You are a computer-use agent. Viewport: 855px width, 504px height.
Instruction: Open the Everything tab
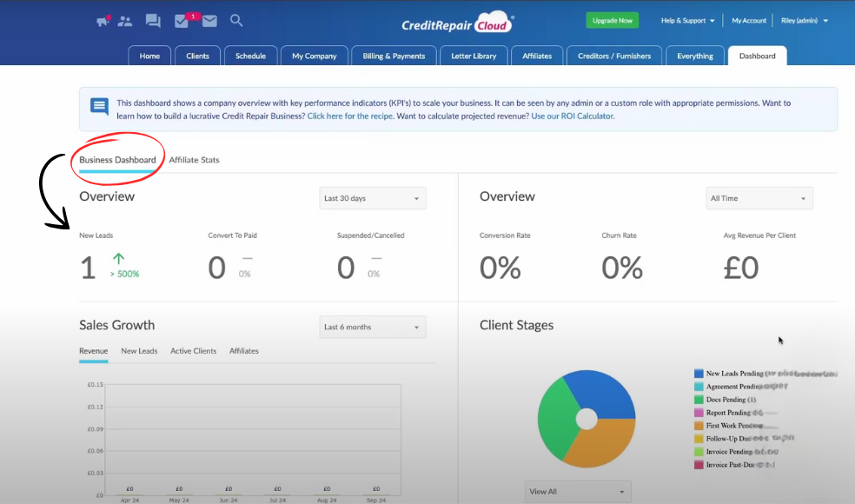pyautogui.click(x=695, y=56)
